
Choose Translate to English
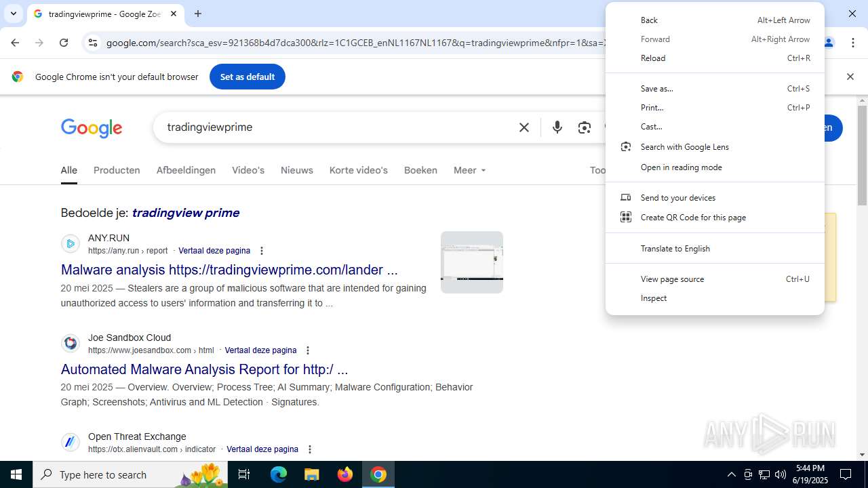point(715,249)
